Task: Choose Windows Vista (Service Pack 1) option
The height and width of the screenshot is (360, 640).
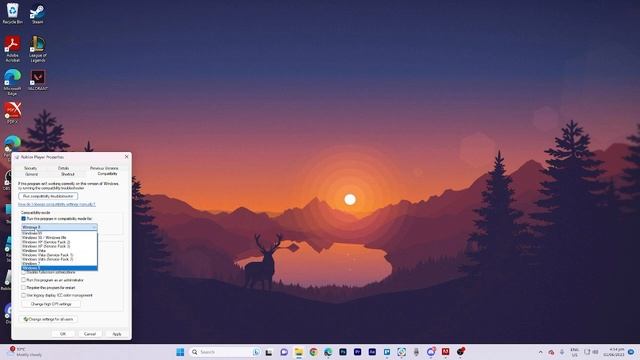Action: (59, 255)
